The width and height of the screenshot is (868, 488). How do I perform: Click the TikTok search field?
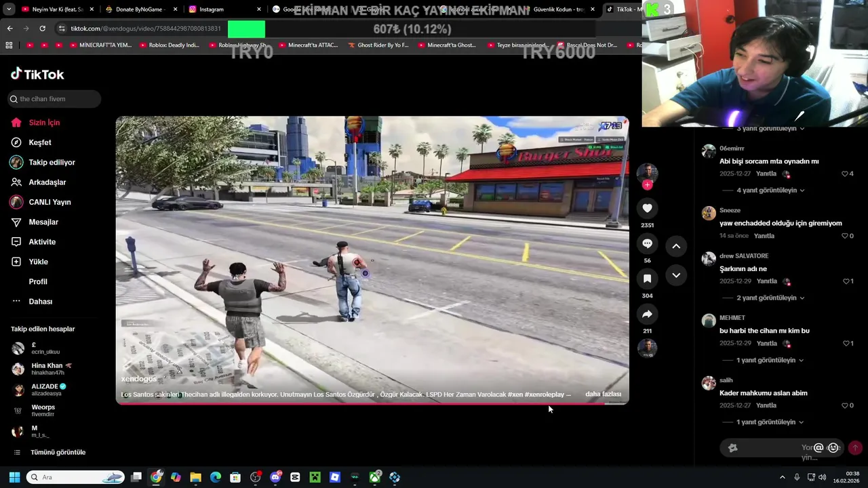click(x=54, y=99)
